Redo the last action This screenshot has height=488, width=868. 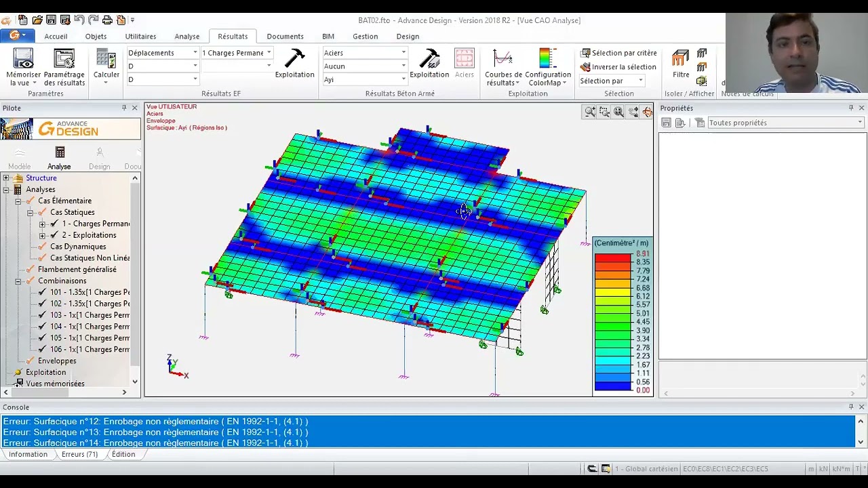point(93,20)
